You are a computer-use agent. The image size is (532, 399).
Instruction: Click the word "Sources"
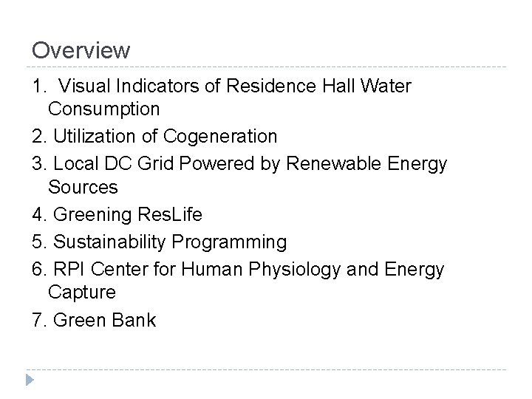click(x=83, y=187)
